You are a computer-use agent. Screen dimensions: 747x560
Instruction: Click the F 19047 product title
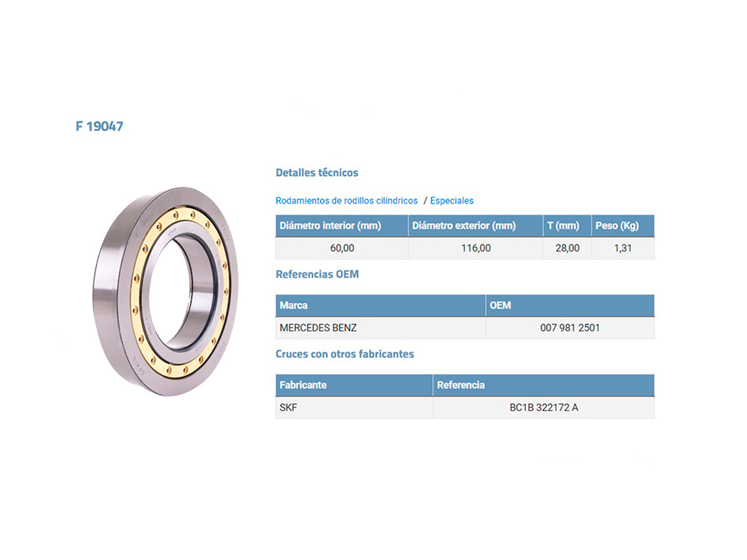[x=100, y=126]
